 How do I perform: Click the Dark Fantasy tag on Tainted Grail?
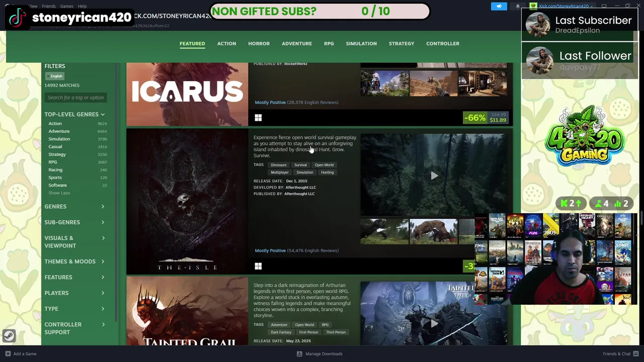click(281, 332)
